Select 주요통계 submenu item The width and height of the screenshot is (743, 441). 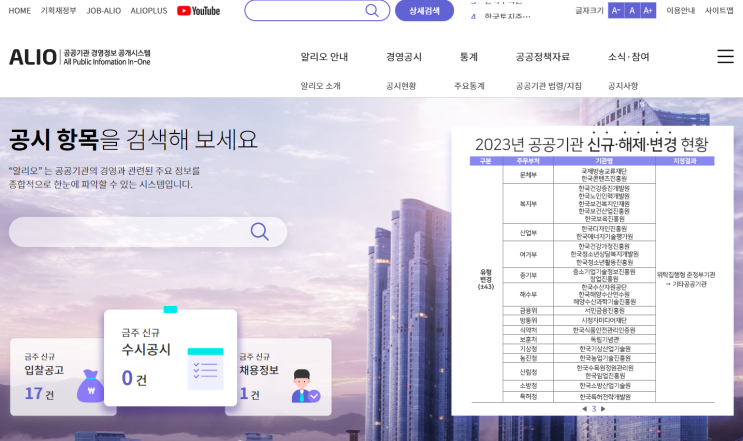[x=469, y=86]
